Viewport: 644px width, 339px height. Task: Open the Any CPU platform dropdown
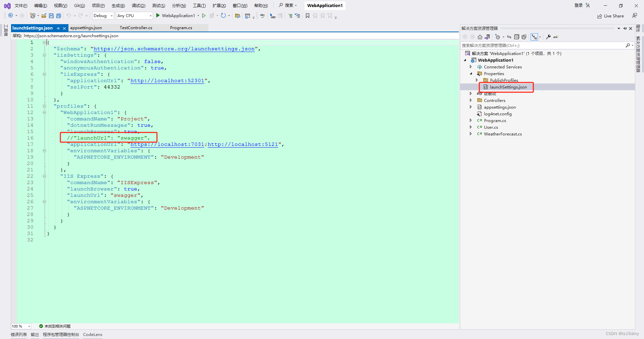coord(150,16)
